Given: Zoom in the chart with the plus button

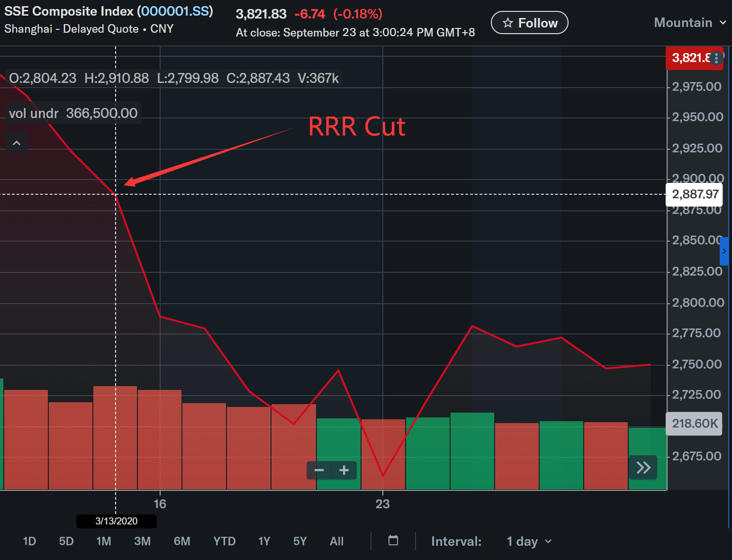Looking at the screenshot, I should coord(344,470).
